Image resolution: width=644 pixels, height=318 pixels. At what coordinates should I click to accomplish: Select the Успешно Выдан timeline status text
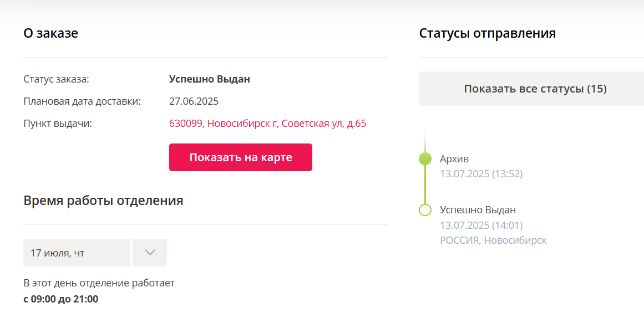pyautogui.click(x=478, y=210)
